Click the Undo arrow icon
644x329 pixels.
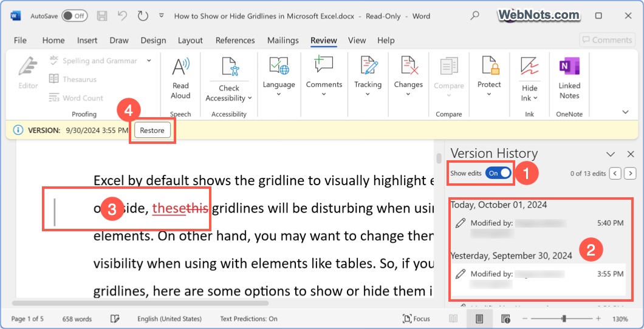point(122,16)
